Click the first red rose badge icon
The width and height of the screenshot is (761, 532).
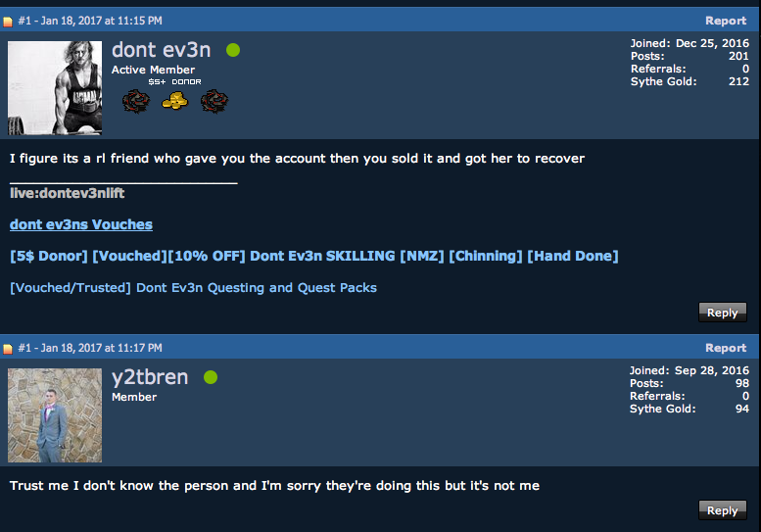click(x=136, y=102)
